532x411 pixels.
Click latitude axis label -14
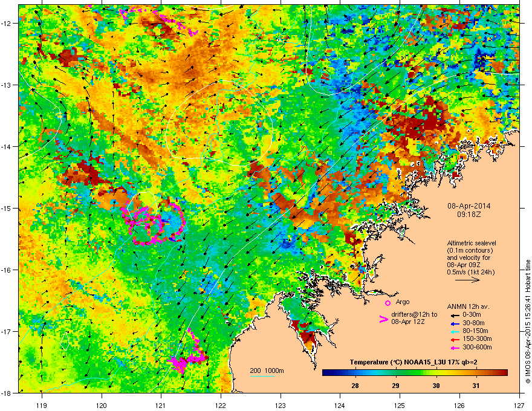pos(7,147)
